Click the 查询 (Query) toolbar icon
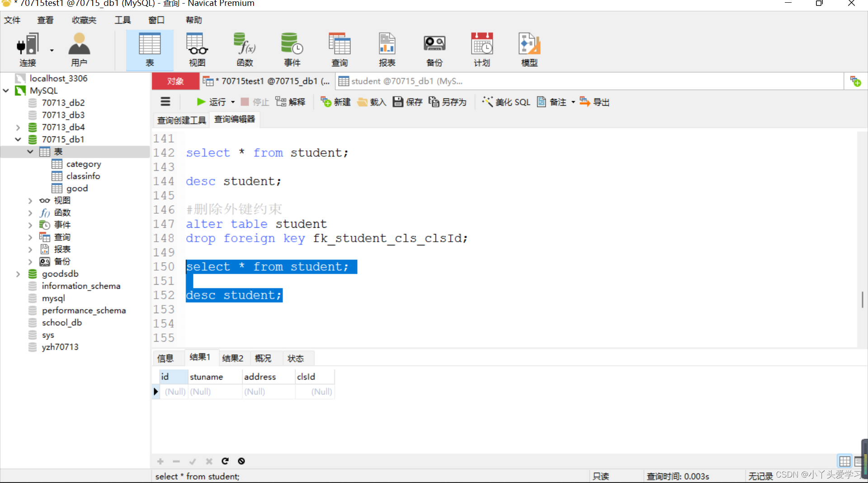868x483 pixels. tap(340, 50)
